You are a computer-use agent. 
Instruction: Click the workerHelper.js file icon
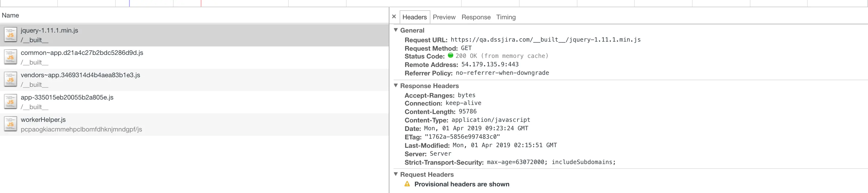pyautogui.click(x=11, y=124)
